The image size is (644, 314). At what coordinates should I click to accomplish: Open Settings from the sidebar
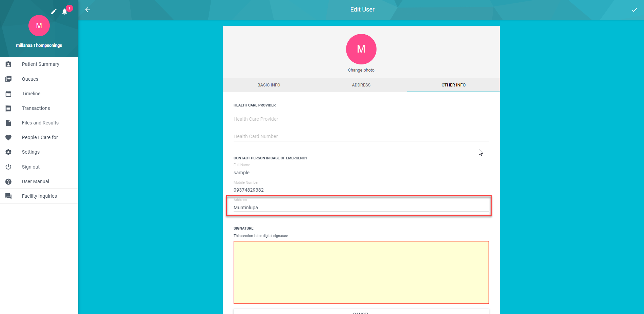coord(39,152)
